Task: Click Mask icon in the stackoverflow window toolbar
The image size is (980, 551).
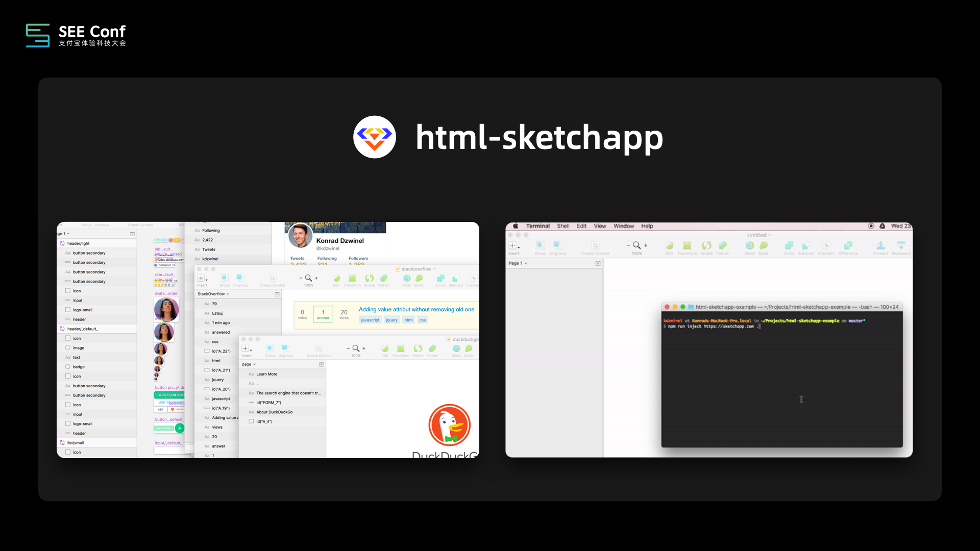Action: point(407,279)
